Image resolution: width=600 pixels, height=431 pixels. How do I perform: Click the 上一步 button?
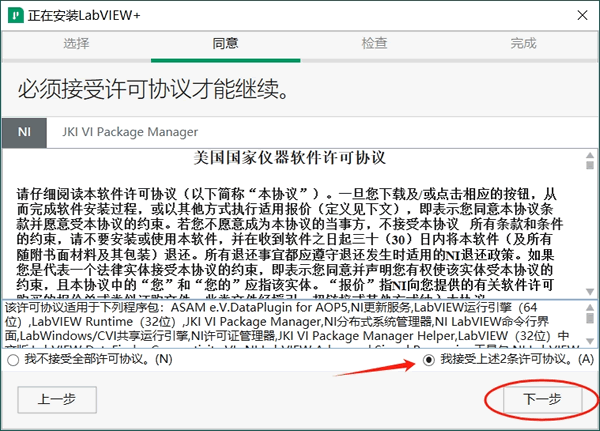pos(57,400)
